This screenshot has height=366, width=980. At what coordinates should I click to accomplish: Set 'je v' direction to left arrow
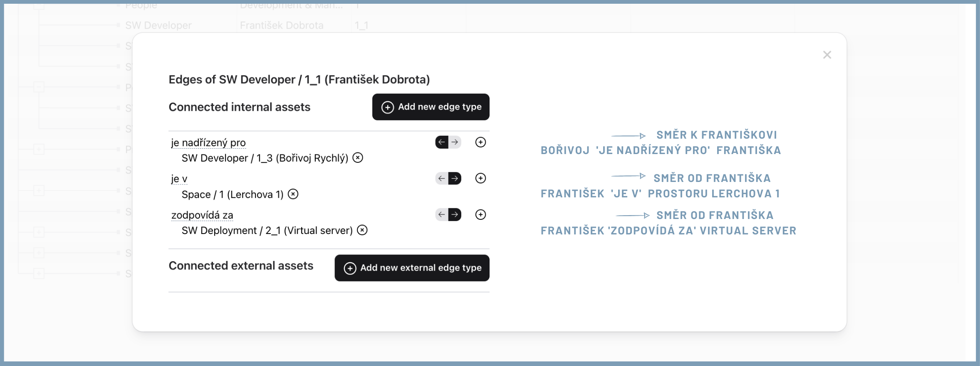coord(441,179)
